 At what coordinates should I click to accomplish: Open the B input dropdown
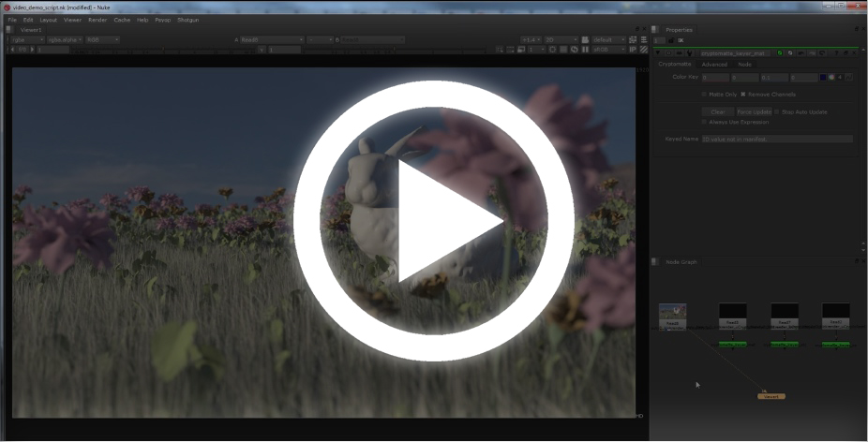click(372, 40)
